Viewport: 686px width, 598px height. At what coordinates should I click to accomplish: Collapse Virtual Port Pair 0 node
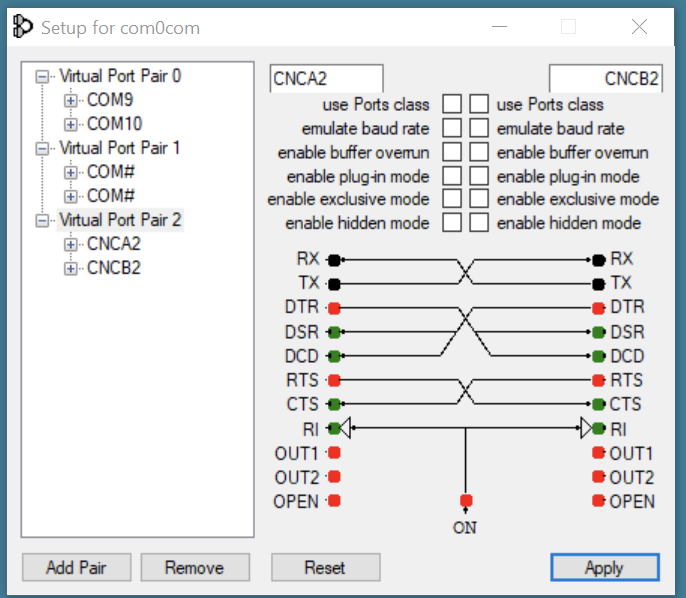[42, 76]
